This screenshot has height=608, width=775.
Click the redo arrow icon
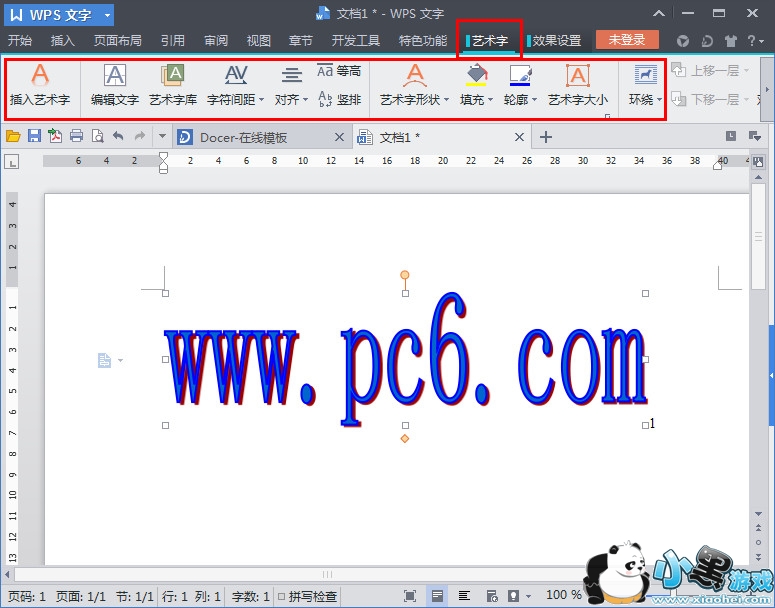140,136
